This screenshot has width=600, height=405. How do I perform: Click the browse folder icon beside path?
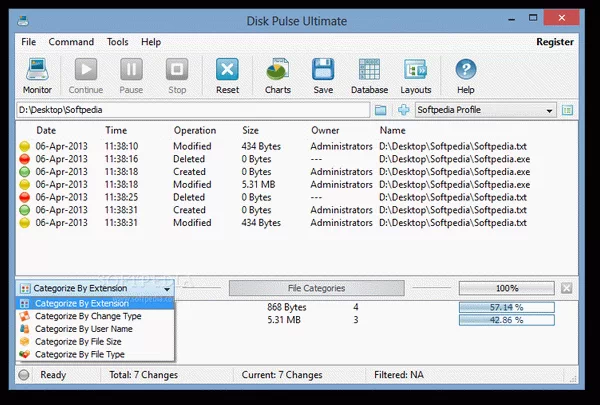[380, 110]
